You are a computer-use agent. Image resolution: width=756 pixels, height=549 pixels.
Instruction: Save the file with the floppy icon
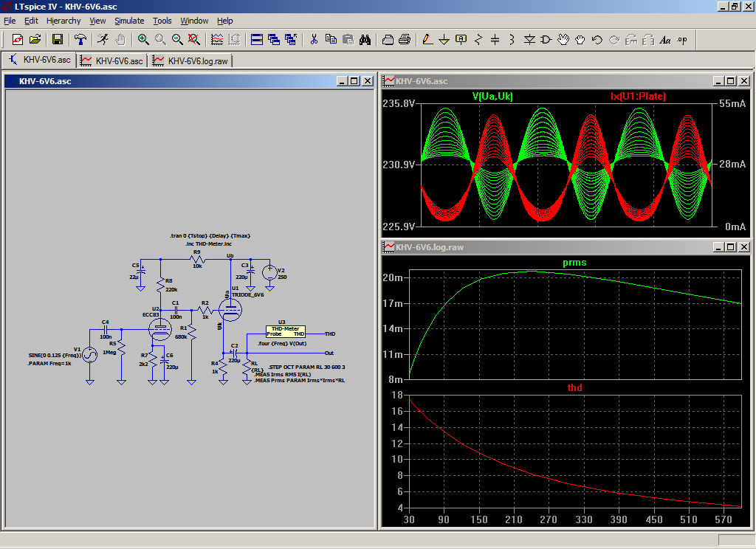pyautogui.click(x=57, y=40)
